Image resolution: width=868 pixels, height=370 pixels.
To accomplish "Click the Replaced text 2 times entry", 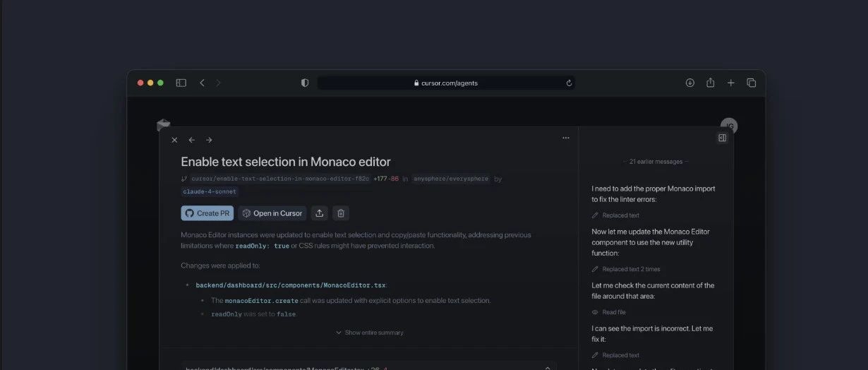I will [x=626, y=269].
